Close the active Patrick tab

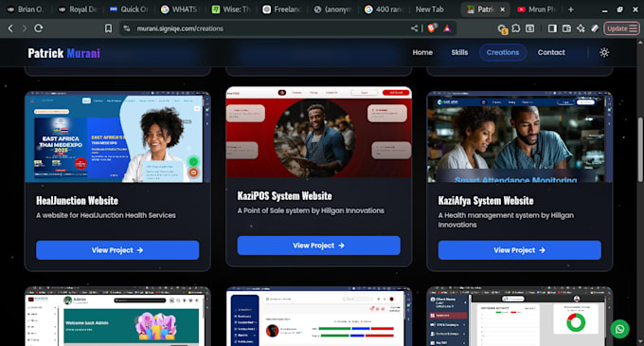coord(502,9)
